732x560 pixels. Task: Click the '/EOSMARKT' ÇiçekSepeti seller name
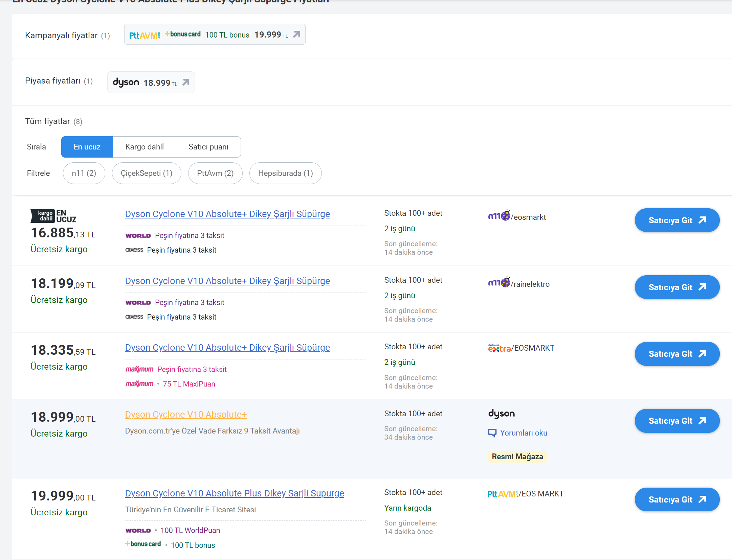pos(533,348)
